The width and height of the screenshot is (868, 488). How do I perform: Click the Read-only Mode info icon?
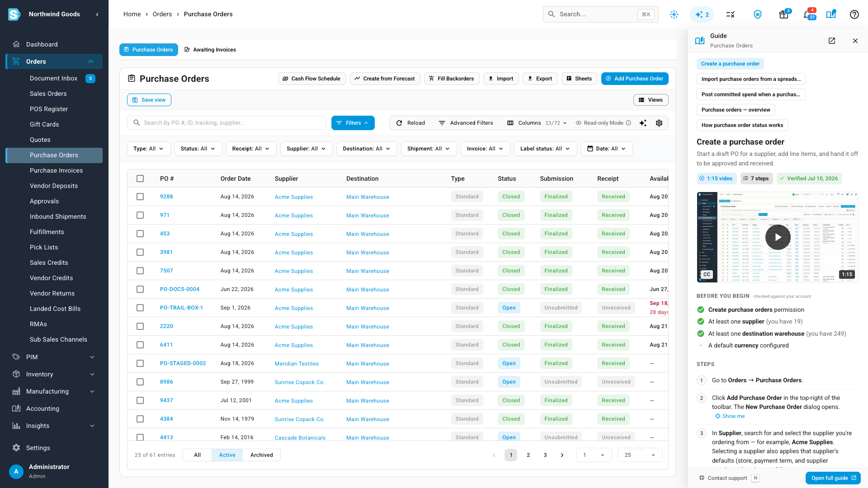click(x=628, y=123)
